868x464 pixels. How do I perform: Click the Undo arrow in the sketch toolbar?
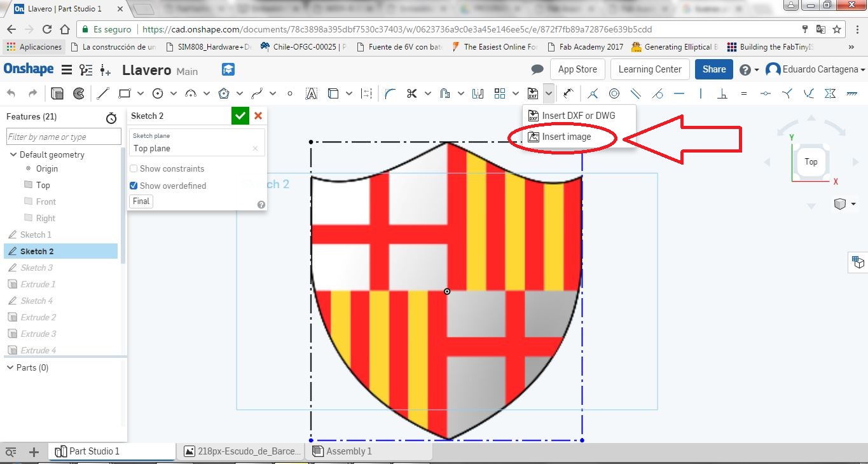point(11,93)
